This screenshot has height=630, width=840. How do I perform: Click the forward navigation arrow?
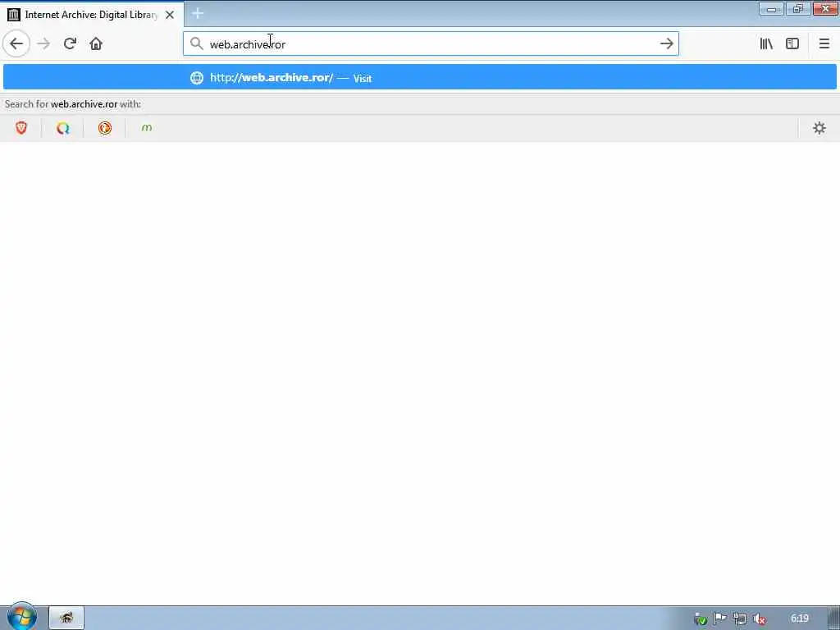(43, 43)
